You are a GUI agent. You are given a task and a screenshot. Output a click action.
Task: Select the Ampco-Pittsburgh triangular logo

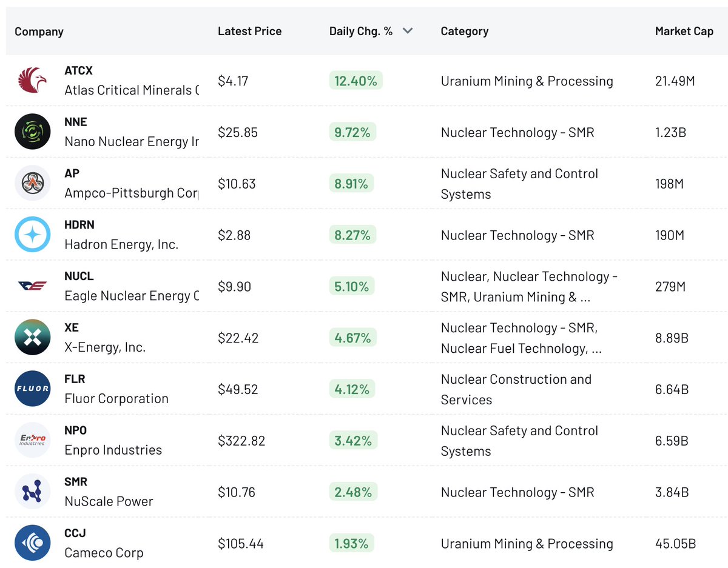[32, 183]
